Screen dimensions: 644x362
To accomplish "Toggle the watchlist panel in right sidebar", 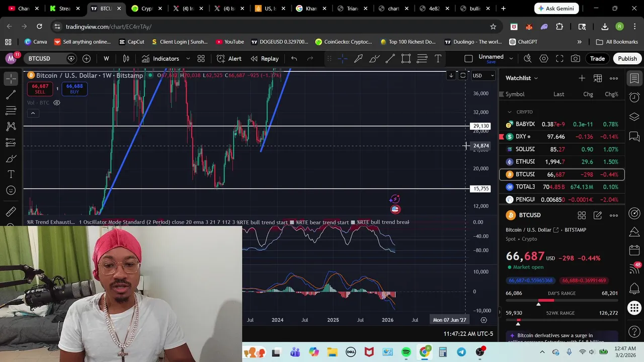I will 634,78.
